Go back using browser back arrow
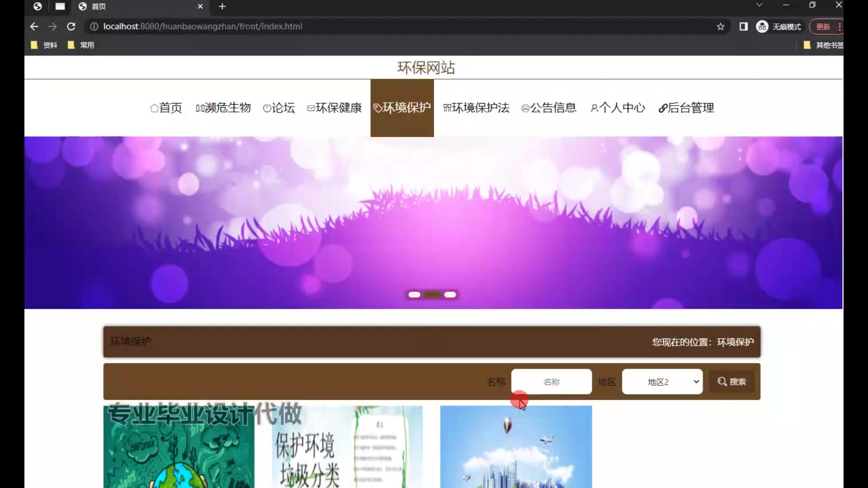Screen dimensions: 868x488 tap(34, 27)
